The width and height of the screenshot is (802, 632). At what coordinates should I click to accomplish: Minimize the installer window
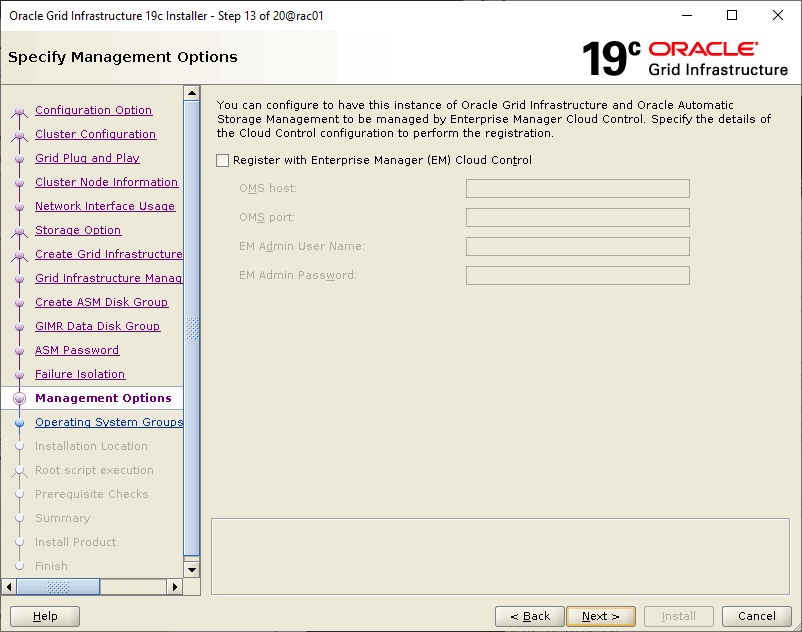(x=687, y=15)
